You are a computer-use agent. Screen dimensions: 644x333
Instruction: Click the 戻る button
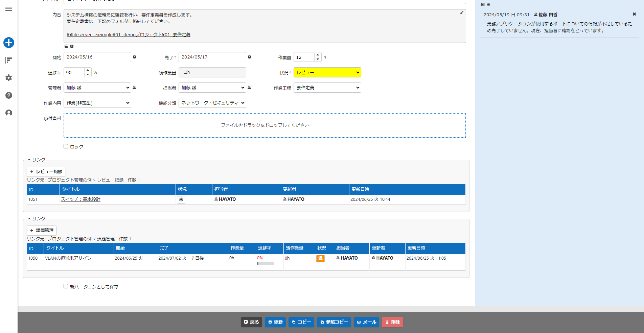[252, 322]
